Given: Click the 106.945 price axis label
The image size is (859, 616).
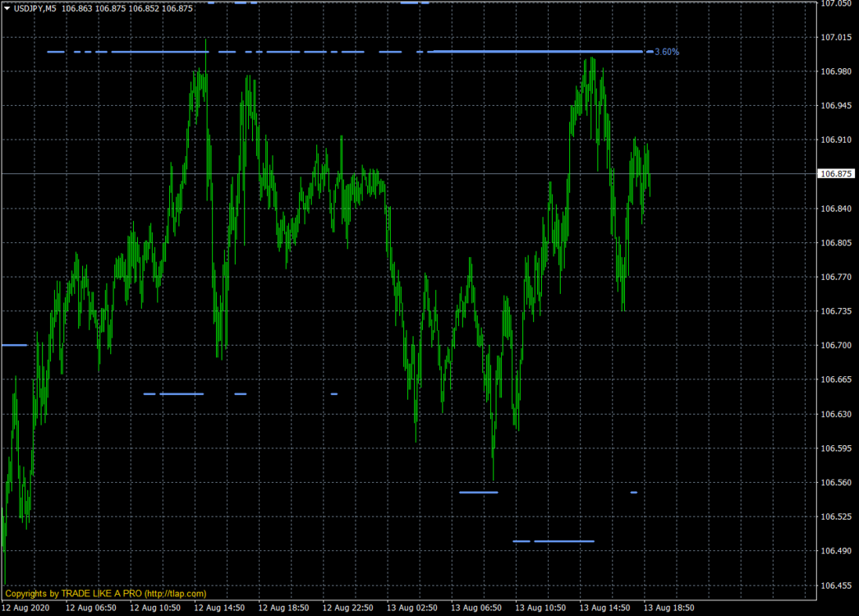Looking at the screenshot, I should [x=836, y=105].
